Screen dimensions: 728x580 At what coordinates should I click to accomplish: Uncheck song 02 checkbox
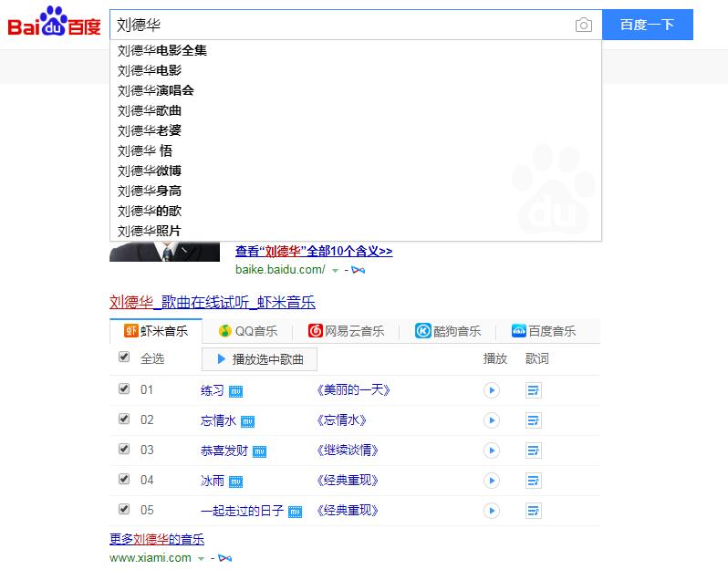(124, 419)
